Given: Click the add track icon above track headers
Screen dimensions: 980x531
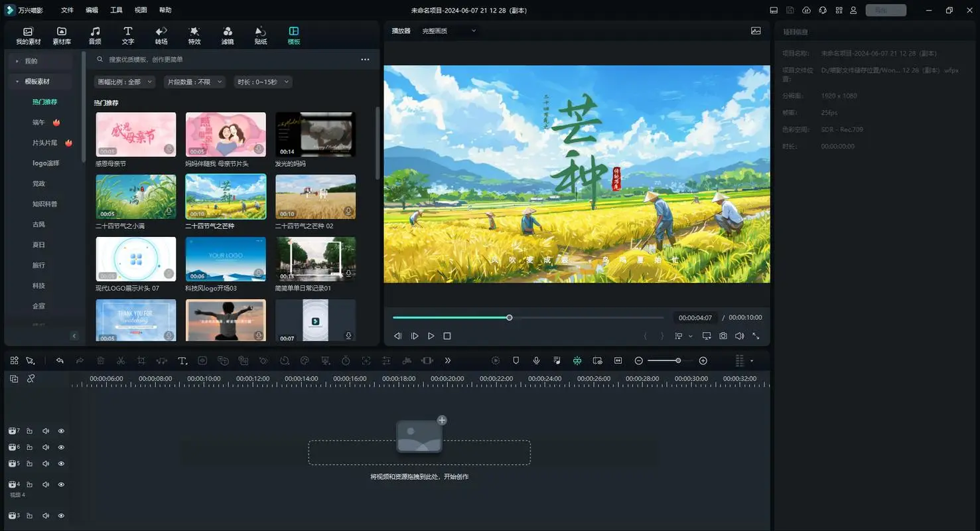Looking at the screenshot, I should [x=14, y=378].
